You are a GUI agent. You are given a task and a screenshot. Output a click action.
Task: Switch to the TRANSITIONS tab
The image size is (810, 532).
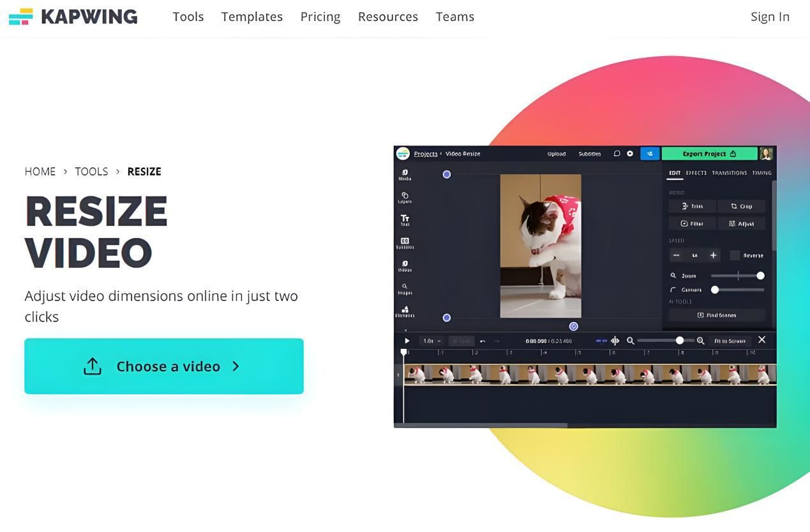pos(729,173)
